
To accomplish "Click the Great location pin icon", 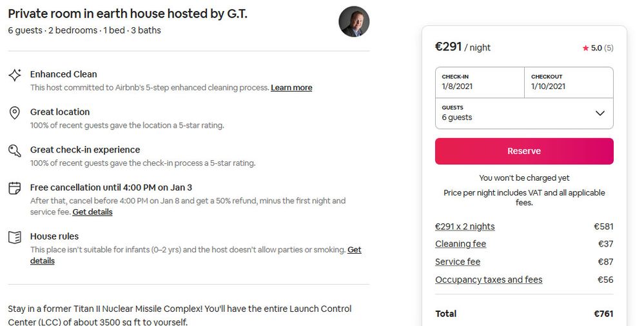I will pos(15,113).
